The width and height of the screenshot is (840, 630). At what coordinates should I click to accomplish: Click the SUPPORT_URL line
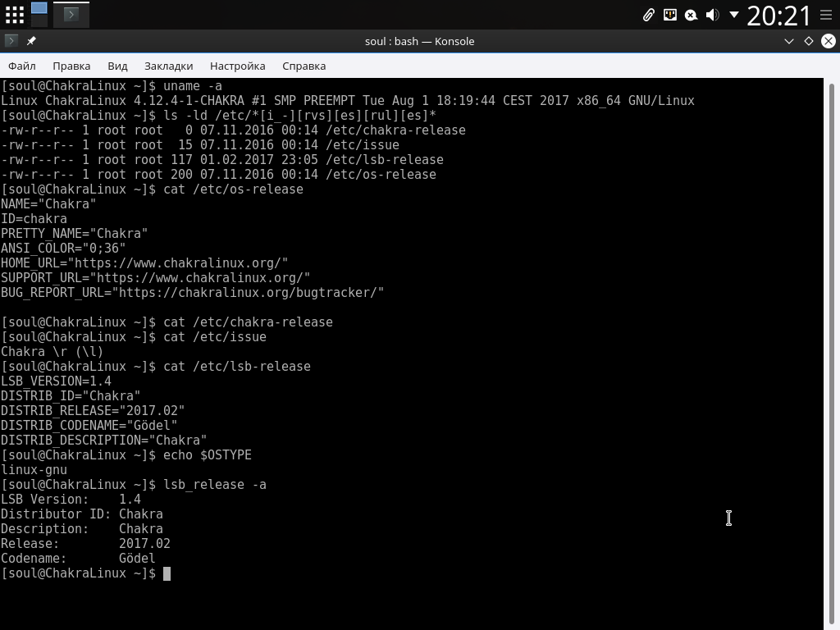pyautogui.click(x=155, y=277)
